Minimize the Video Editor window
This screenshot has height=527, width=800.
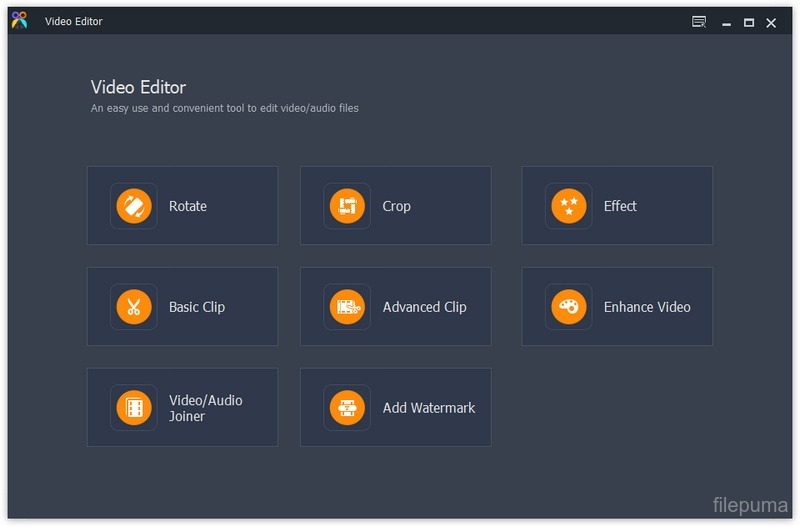(x=726, y=22)
